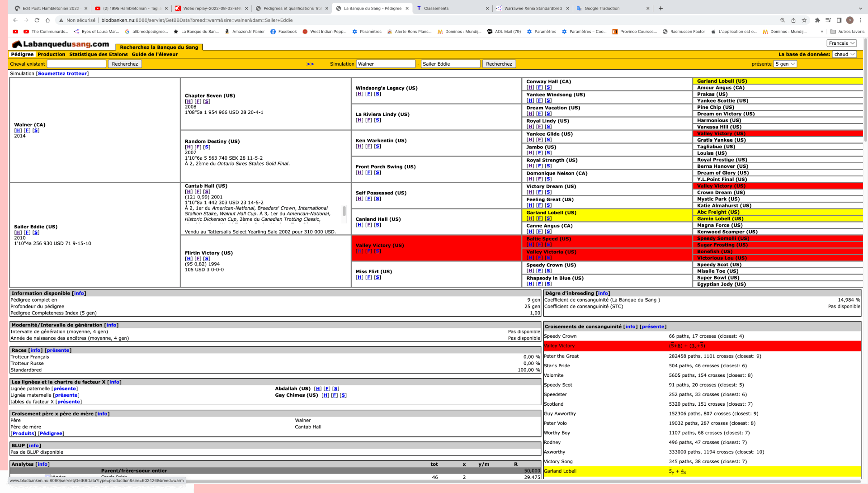
Task: Switch to the Classements tab
Action: (453, 8)
